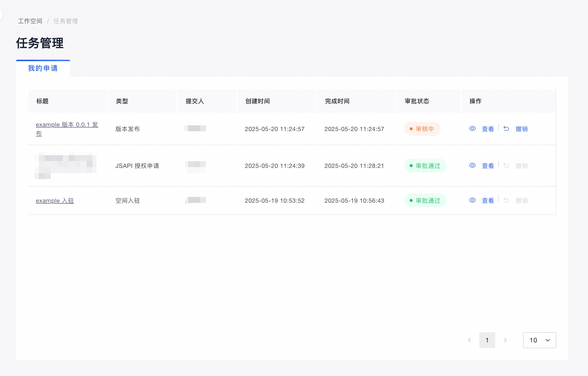Select page 1 in pagination
588x376 pixels.
click(487, 340)
